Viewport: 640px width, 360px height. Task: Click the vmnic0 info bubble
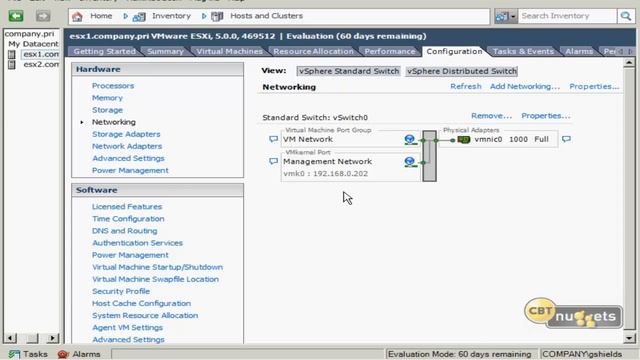(566, 139)
